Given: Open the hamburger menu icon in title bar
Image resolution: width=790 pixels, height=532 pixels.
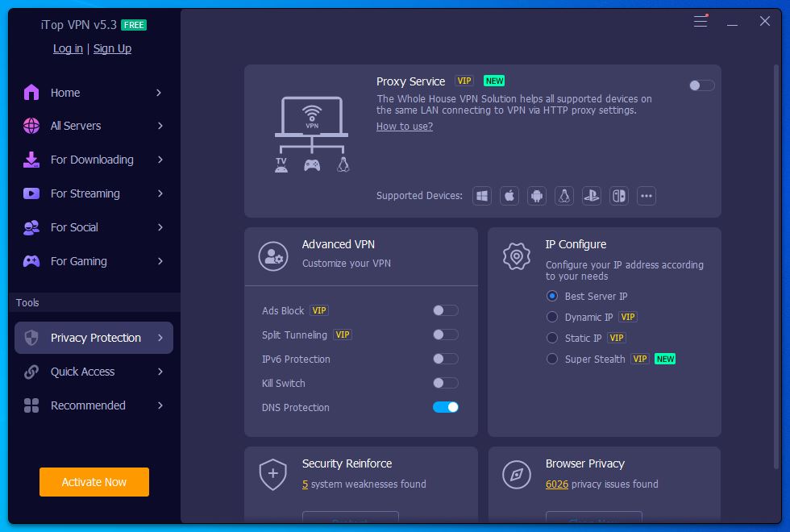Looking at the screenshot, I should (x=701, y=21).
